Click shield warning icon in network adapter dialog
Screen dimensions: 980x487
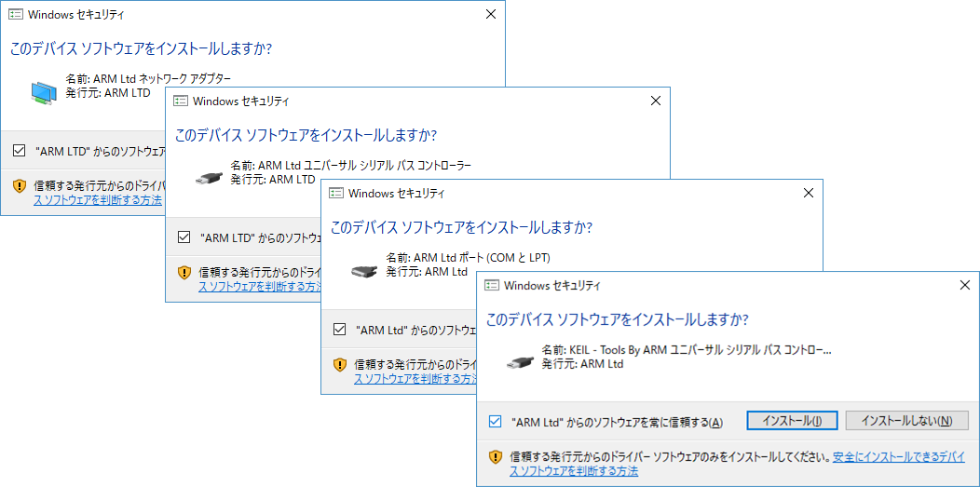tap(20, 185)
